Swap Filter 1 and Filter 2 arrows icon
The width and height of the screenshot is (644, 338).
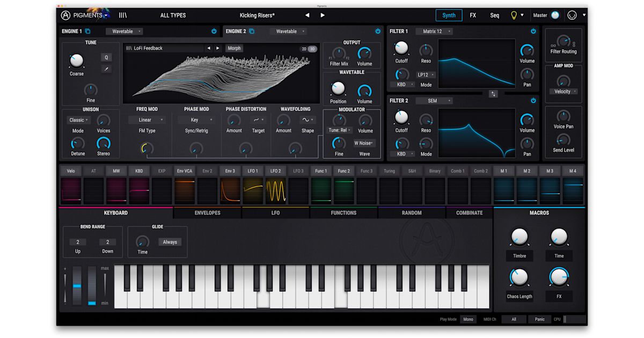(x=494, y=94)
